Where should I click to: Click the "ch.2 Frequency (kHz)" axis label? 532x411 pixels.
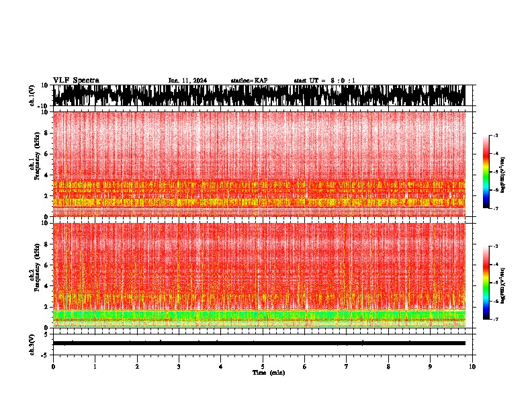click(36, 267)
